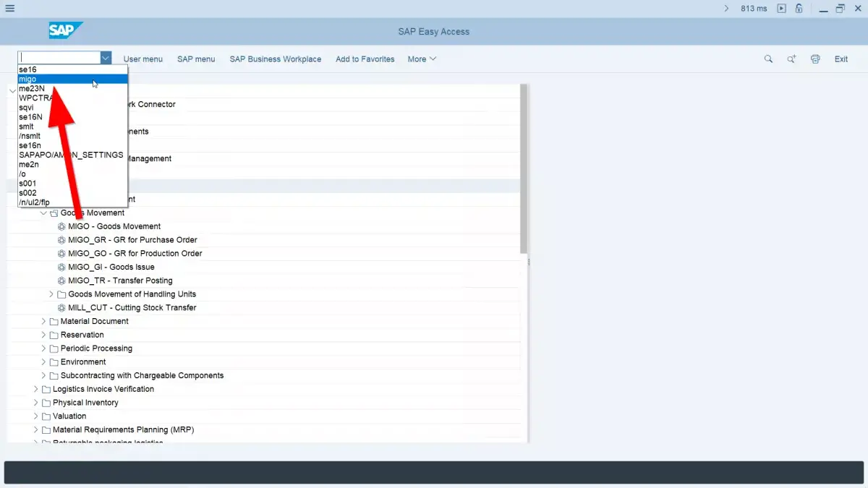868x488 pixels.
Task: Click the transaction icon beside MILL_CUT
Action: pyautogui.click(x=61, y=308)
